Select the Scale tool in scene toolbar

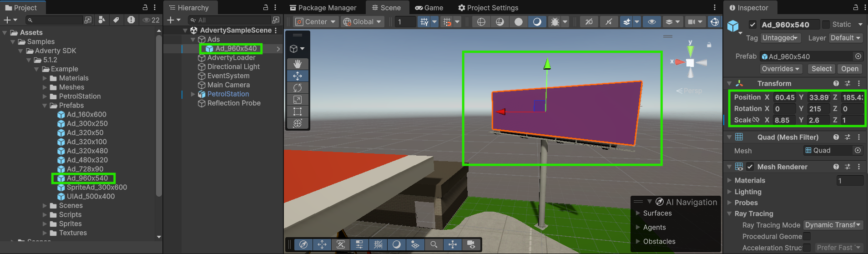click(x=298, y=100)
